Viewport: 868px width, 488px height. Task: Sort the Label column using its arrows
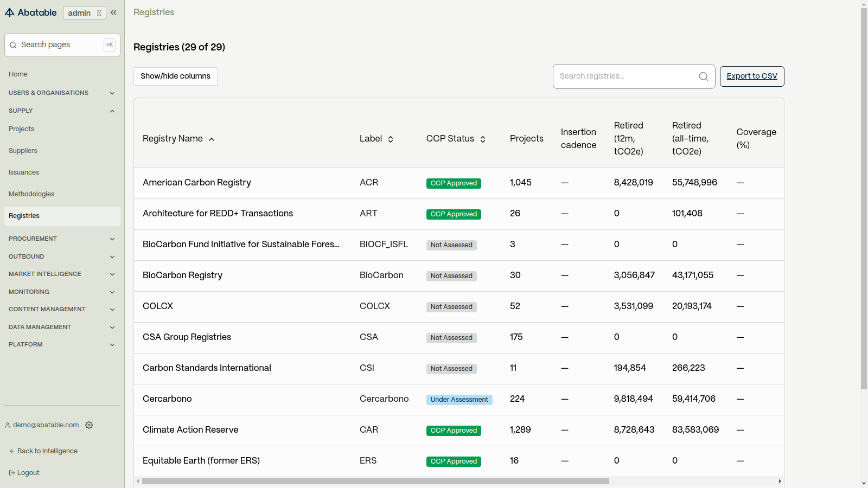(391, 139)
